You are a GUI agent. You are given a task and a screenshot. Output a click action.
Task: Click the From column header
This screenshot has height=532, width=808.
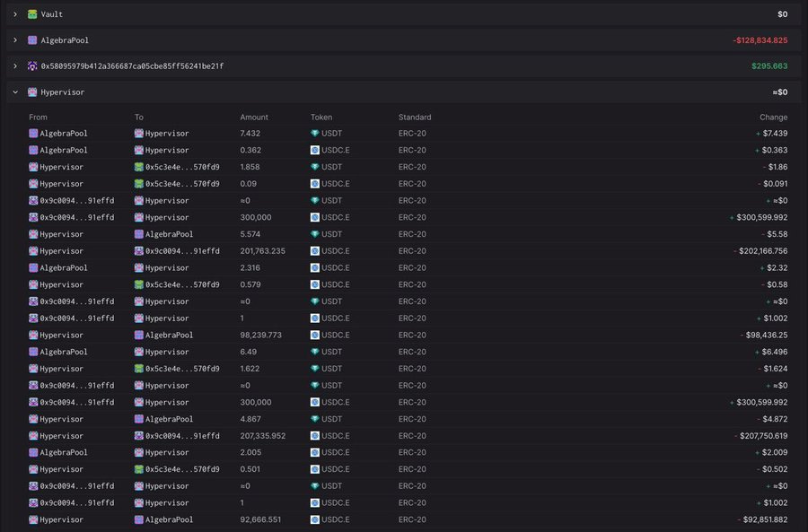38,118
